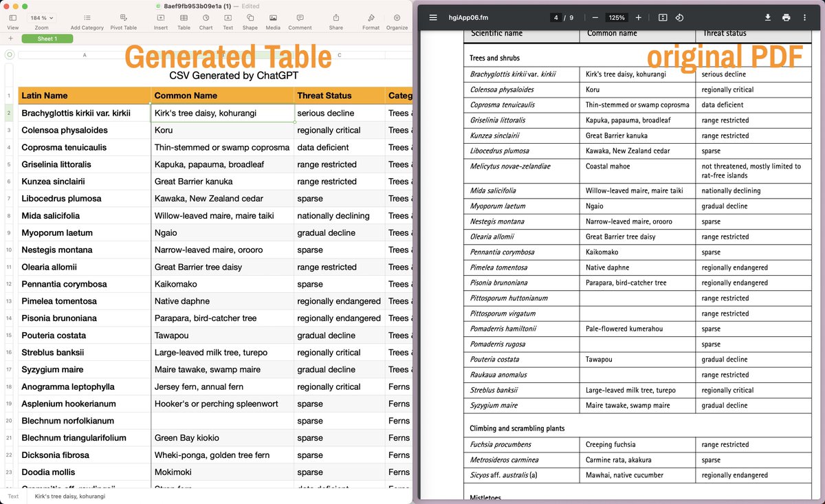Click the Media icon in Numbers toolbar
825x504 pixels.
tap(273, 18)
